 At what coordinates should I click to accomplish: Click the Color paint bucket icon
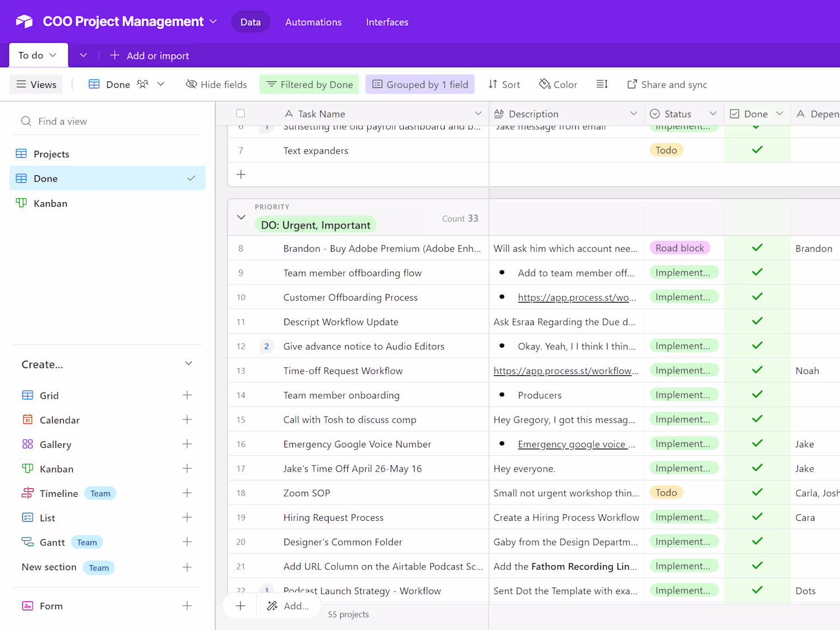(544, 84)
